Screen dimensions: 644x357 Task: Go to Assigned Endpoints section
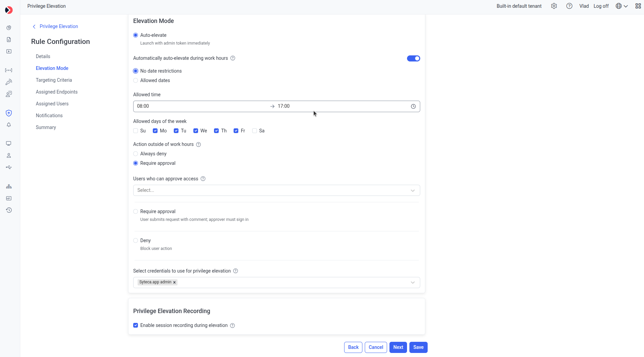tap(57, 92)
